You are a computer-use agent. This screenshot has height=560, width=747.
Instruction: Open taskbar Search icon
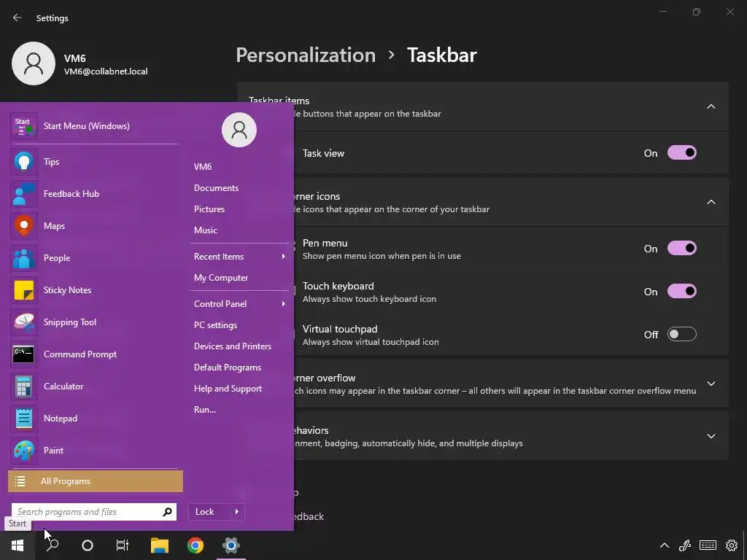(x=53, y=545)
